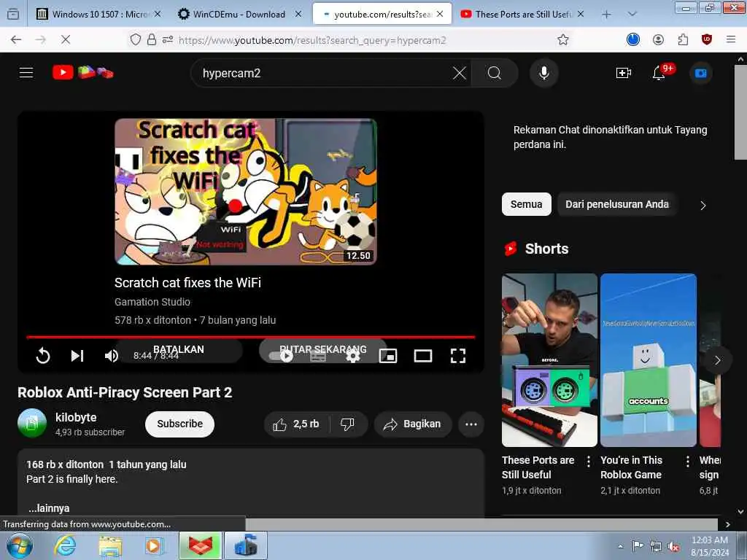
Task: Open the browser extensions puzzle icon
Action: pos(683,39)
